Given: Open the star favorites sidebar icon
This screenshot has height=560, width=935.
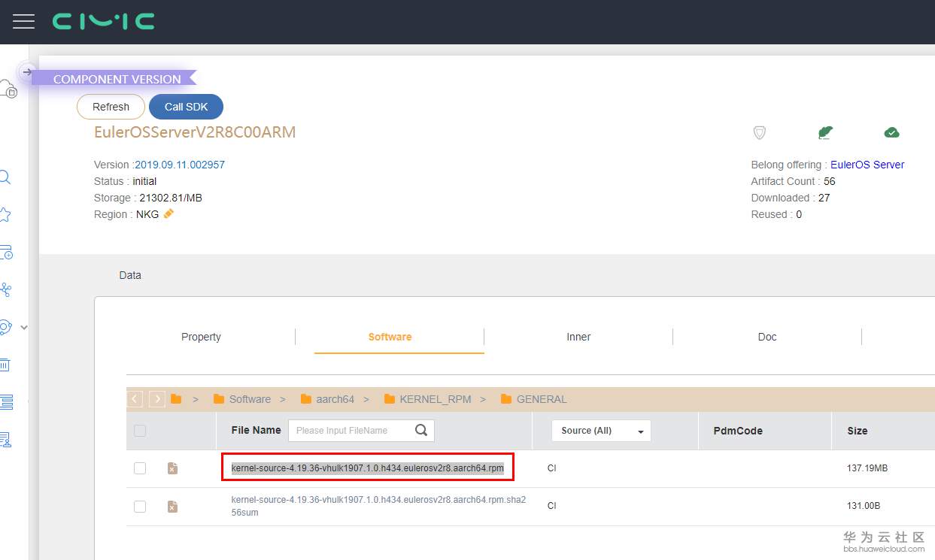Looking at the screenshot, I should 5,215.
